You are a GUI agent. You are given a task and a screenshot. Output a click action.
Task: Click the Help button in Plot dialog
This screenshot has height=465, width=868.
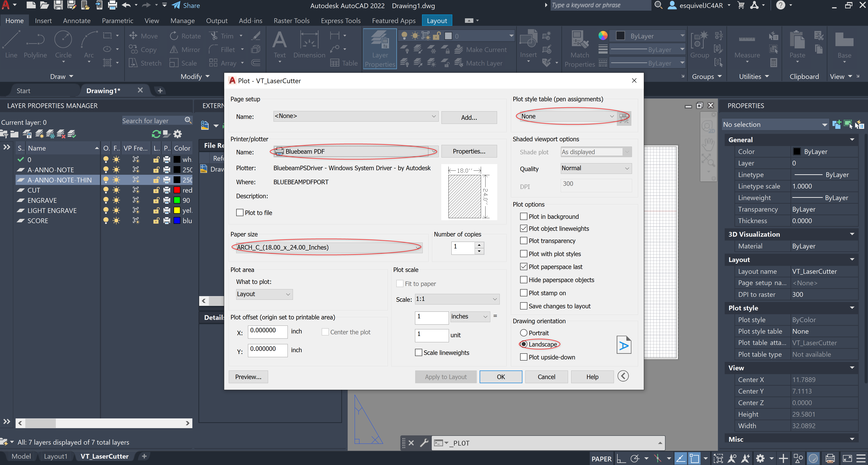coord(592,377)
